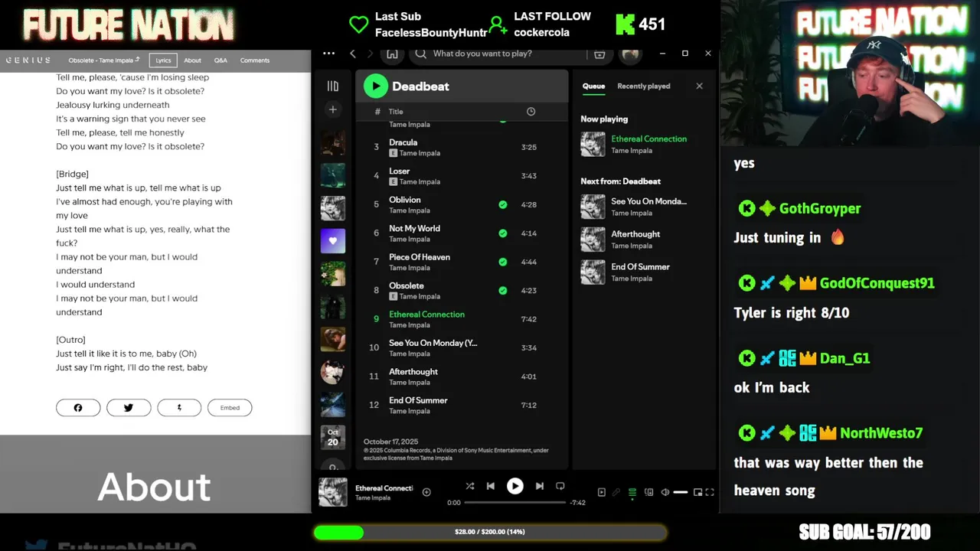
Task: Play Afterthought from the queue
Action: click(x=643, y=239)
